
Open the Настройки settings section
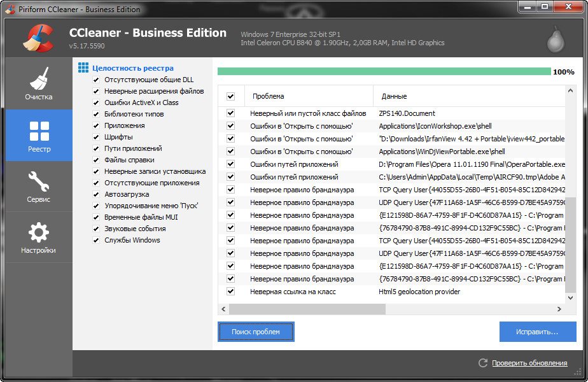tap(39, 237)
